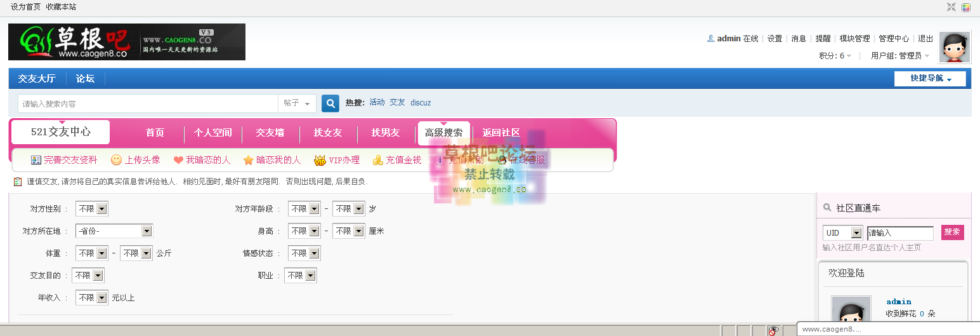Switch to the 找女友 tab
The image size is (980, 336).
click(x=328, y=133)
